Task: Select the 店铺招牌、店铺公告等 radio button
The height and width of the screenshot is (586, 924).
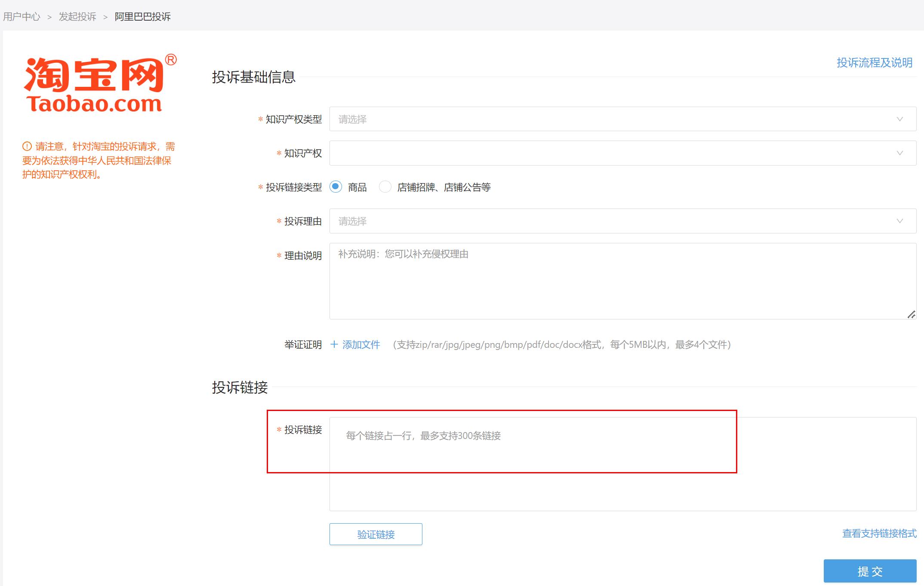Action: [x=385, y=187]
